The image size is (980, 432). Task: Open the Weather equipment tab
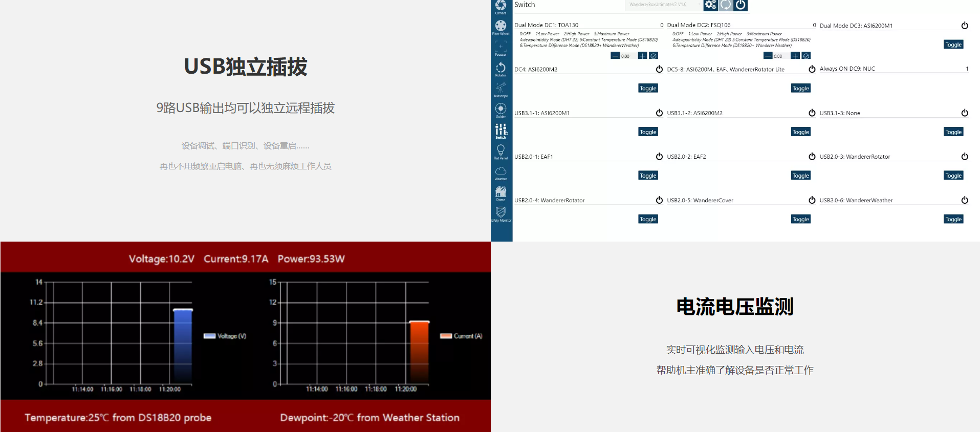tap(500, 173)
